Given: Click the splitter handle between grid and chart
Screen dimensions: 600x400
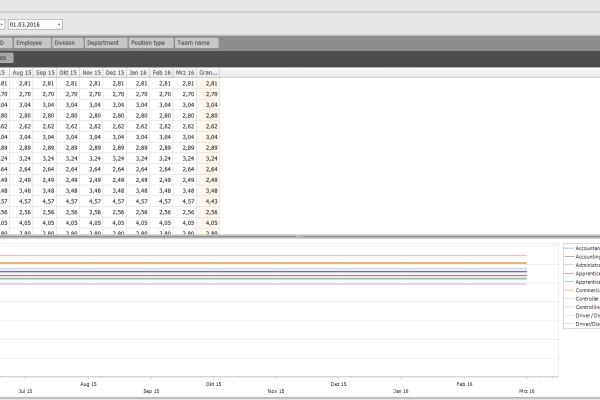Looking at the screenshot, I should (x=300, y=236).
